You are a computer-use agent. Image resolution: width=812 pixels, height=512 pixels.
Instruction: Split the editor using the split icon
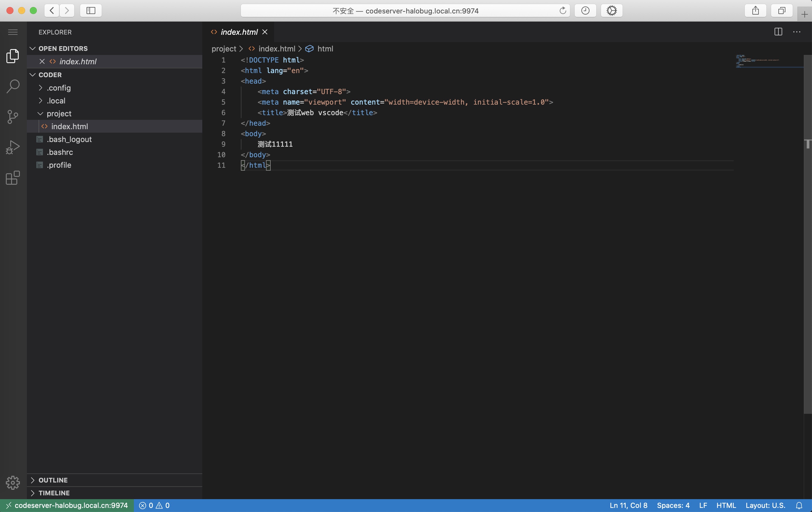click(778, 32)
